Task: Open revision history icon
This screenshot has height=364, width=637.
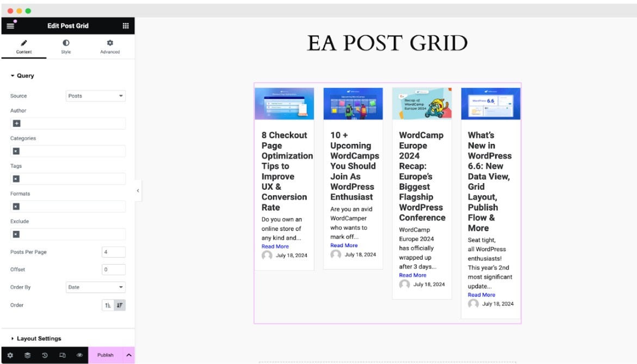Action: [x=45, y=355]
